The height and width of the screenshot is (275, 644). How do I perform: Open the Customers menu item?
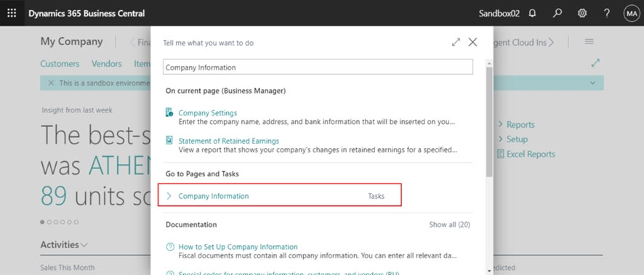point(60,64)
